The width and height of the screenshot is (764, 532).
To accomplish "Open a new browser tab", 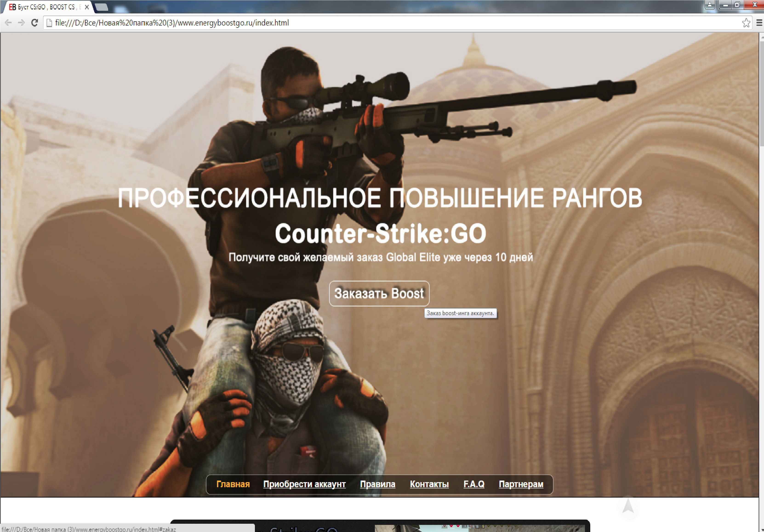I will pyautogui.click(x=102, y=7).
